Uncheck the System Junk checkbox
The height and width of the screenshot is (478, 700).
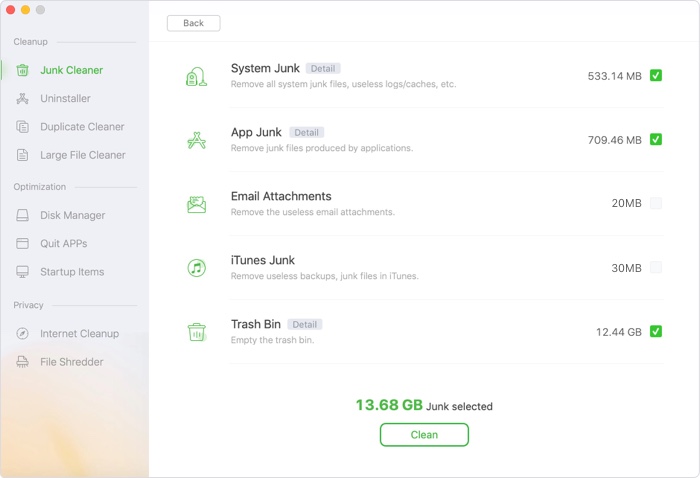coord(656,75)
